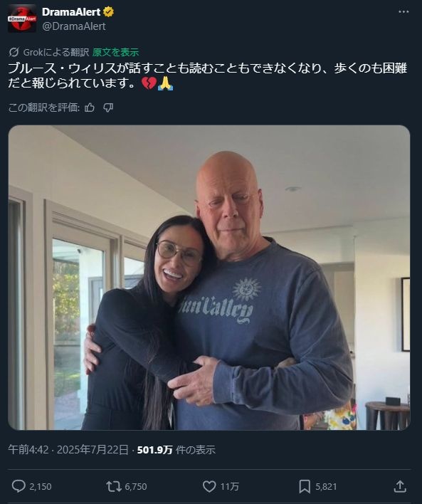Viewport: 422px width, 504px height.
Task: Open the attached photo in viewer
Action: [209, 278]
